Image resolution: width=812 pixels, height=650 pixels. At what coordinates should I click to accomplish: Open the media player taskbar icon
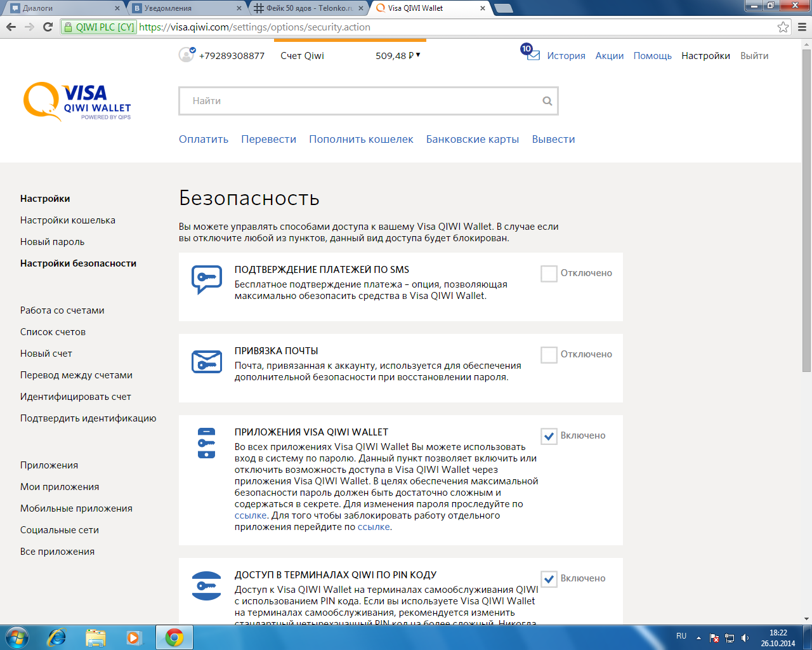(134, 637)
